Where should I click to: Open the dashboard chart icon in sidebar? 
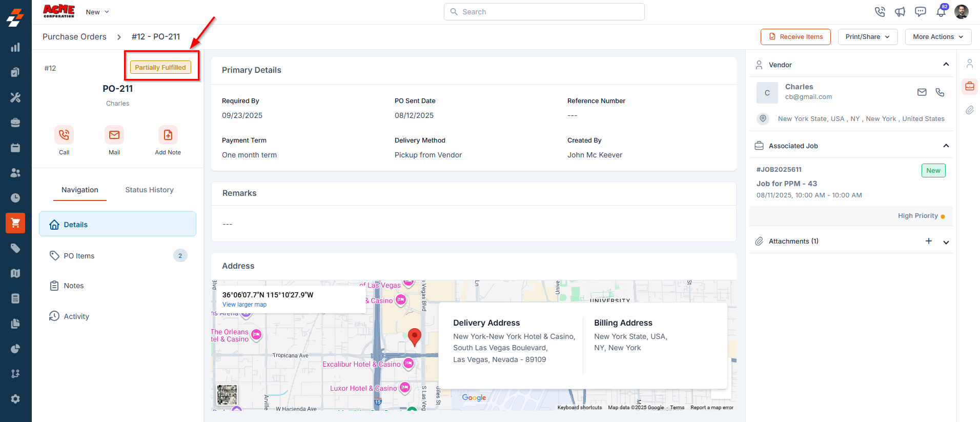(15, 47)
